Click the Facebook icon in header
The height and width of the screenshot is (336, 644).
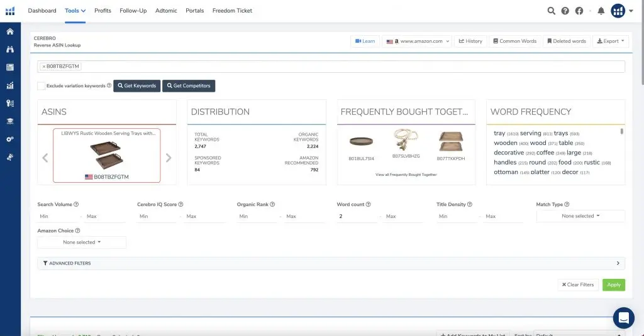pyautogui.click(x=579, y=11)
